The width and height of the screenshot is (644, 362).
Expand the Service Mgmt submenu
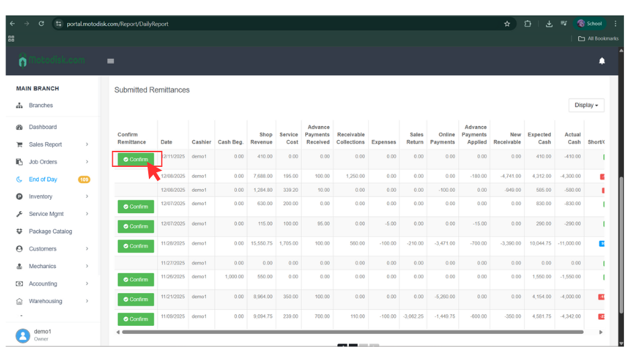(87, 214)
